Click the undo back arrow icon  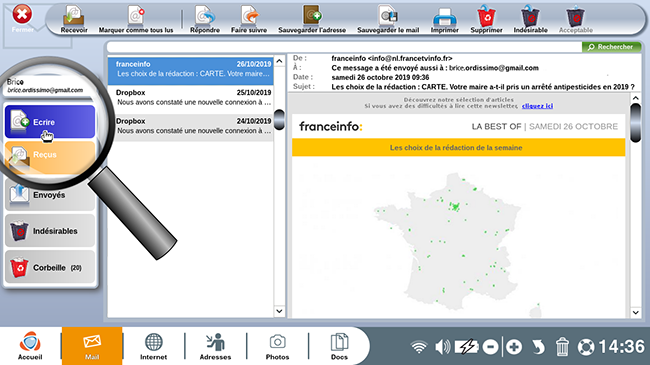(x=538, y=347)
